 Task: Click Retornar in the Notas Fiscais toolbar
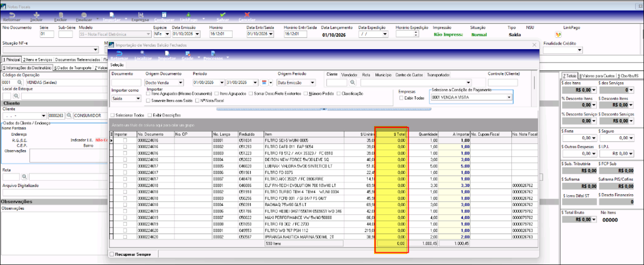coord(12,17)
